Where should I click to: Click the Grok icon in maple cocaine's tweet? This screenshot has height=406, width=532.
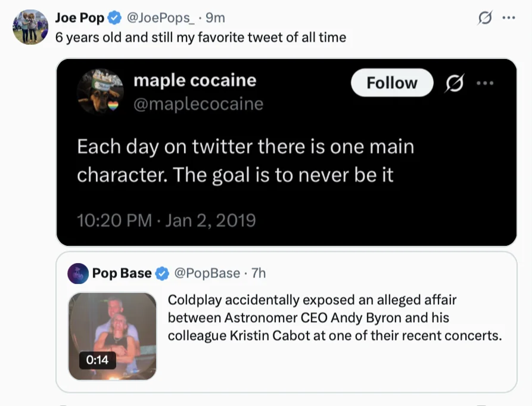pyautogui.click(x=454, y=83)
